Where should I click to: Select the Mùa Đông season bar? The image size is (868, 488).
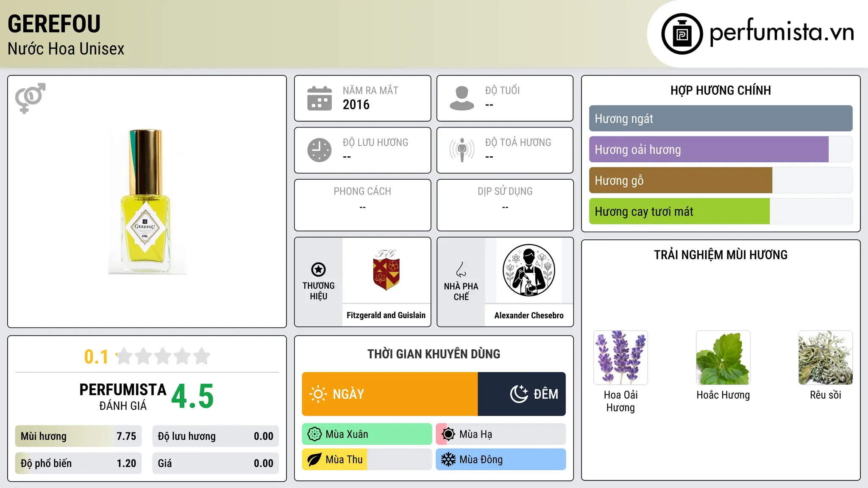pyautogui.click(x=501, y=460)
